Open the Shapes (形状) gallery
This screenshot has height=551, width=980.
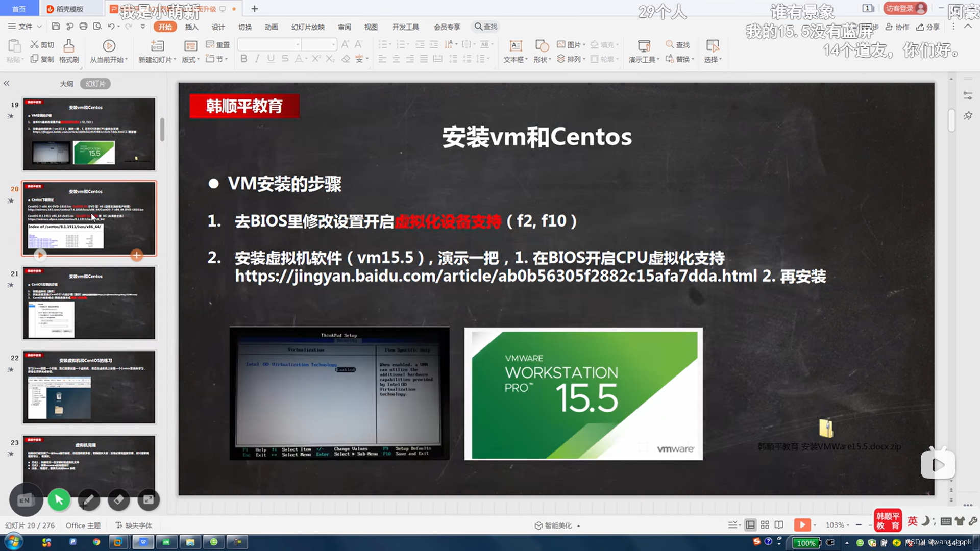tap(542, 51)
